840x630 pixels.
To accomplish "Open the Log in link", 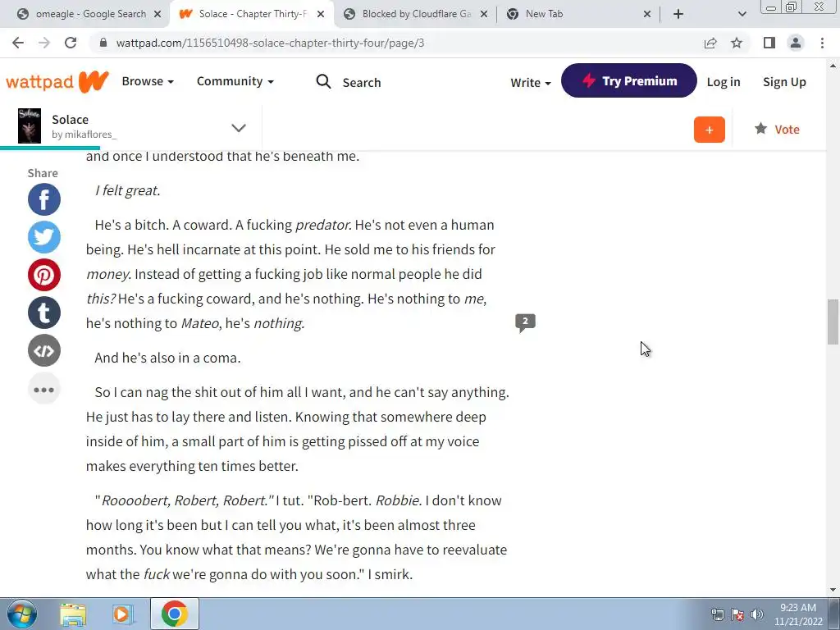I will pos(724,82).
